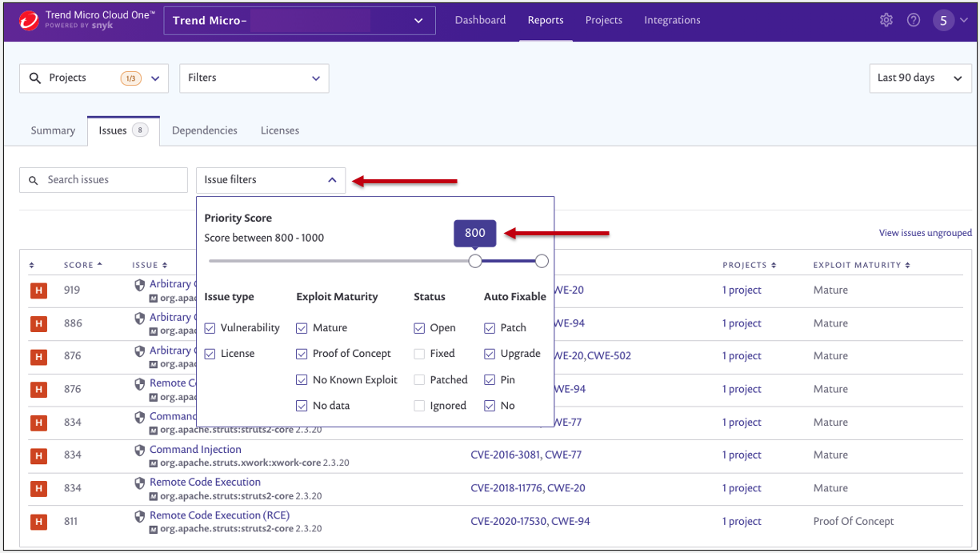This screenshot has height=553, width=980.
Task: Collapse the Issue filters dropdown
Action: click(x=270, y=180)
